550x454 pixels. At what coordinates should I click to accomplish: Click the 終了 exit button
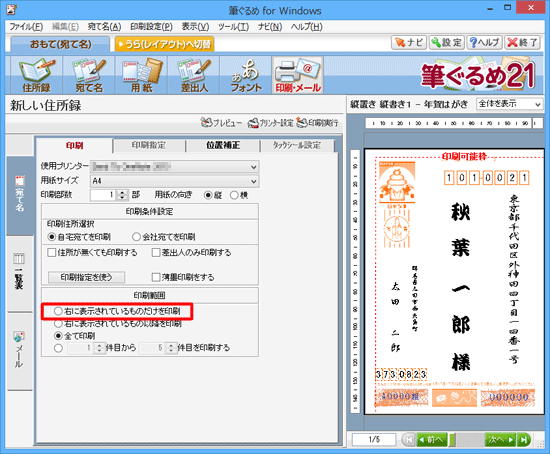point(522,42)
